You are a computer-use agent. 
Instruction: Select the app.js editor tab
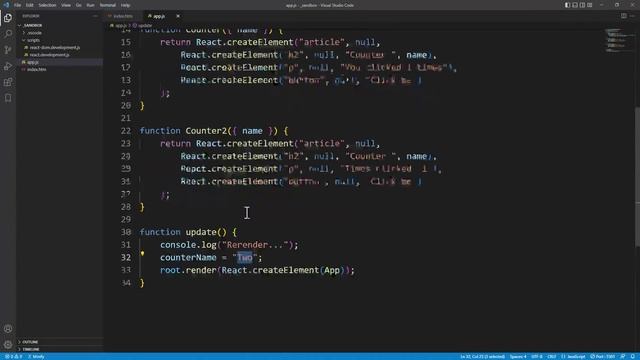[x=163, y=16]
